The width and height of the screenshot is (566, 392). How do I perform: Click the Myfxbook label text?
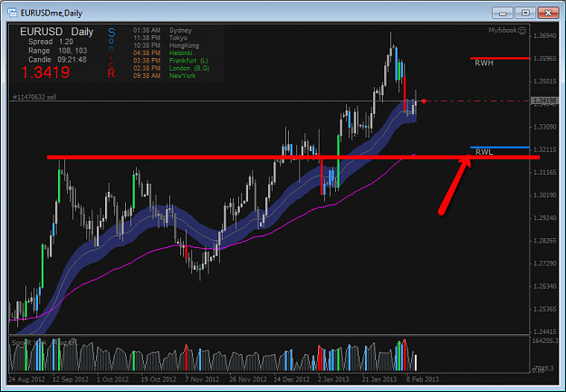coord(503,30)
